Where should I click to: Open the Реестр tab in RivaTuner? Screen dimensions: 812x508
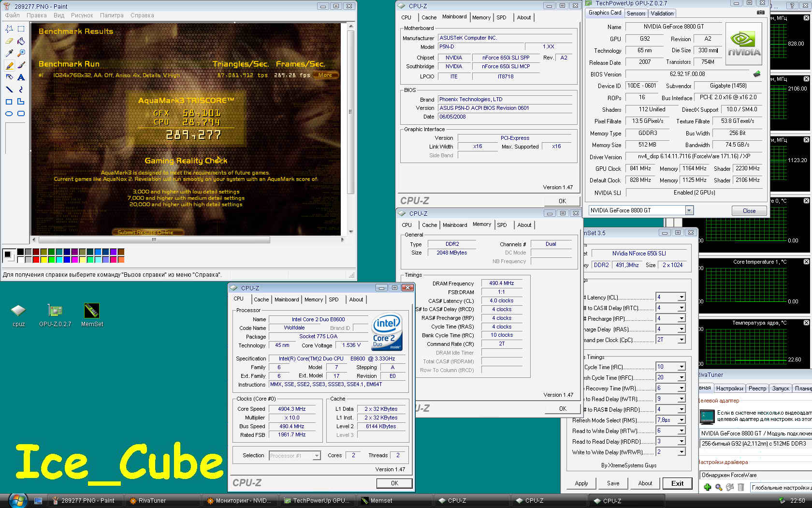click(x=757, y=388)
